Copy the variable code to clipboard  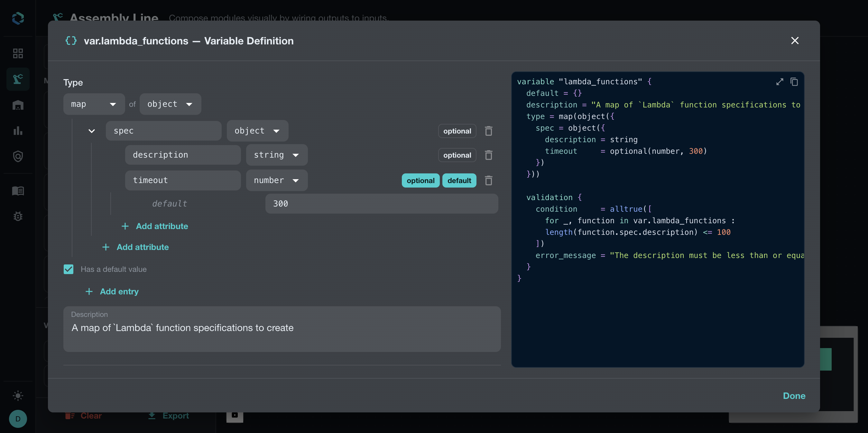(794, 82)
